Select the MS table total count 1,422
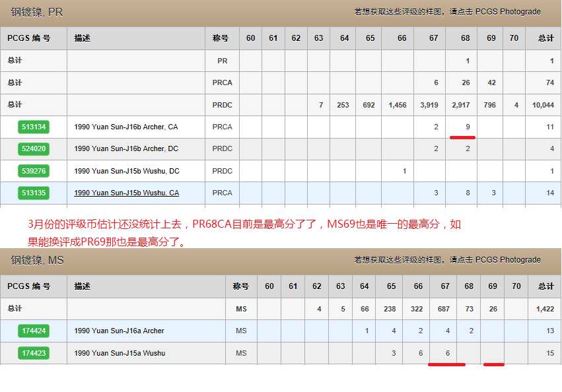Image resolution: width=562 pixels, height=392 pixels. coord(545,309)
